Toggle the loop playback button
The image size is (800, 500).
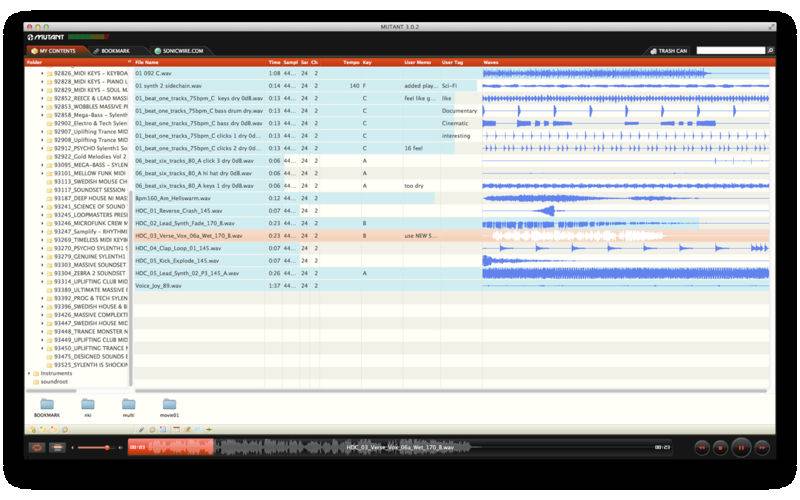point(37,447)
